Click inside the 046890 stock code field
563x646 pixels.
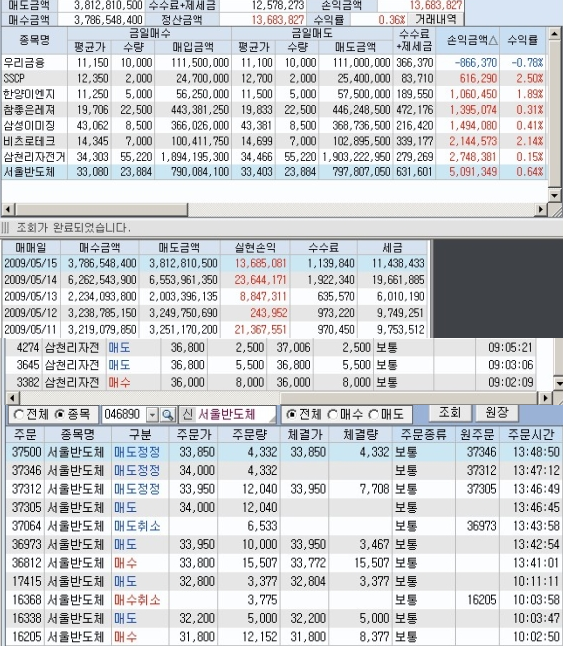pos(125,414)
